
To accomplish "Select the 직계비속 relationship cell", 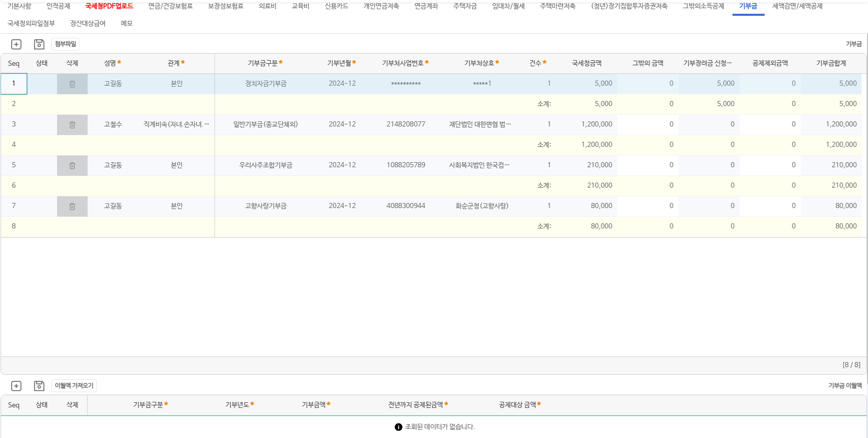I will (x=176, y=124).
